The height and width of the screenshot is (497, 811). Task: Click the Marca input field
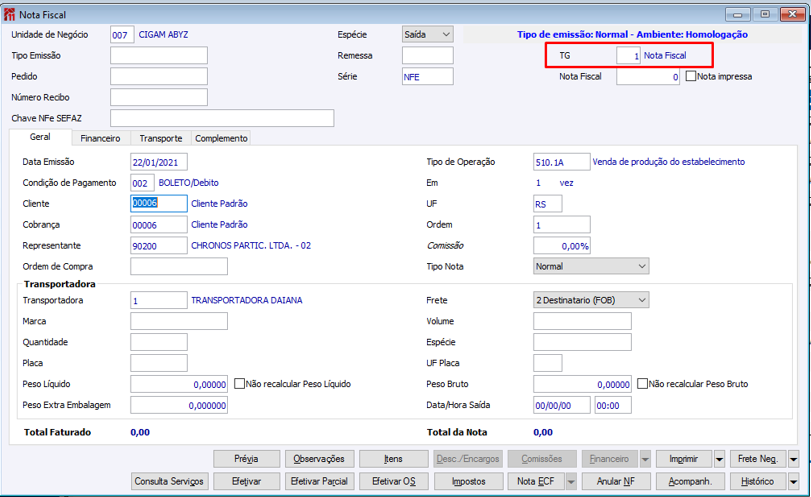(x=179, y=321)
